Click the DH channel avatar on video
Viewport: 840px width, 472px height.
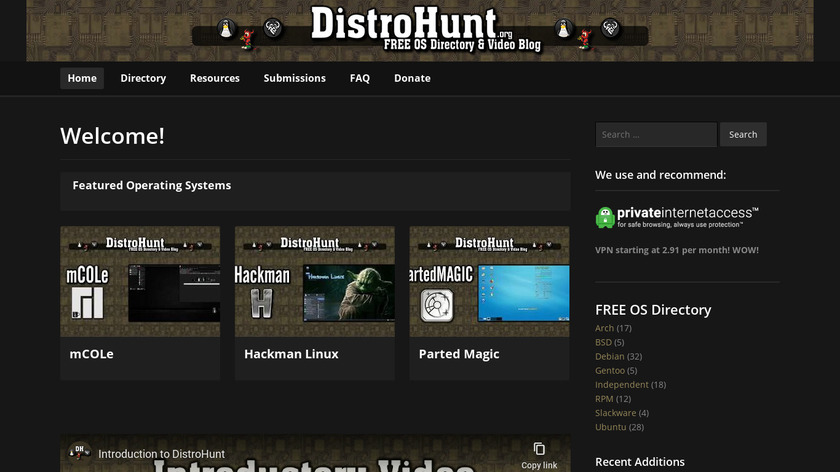pyautogui.click(x=79, y=453)
